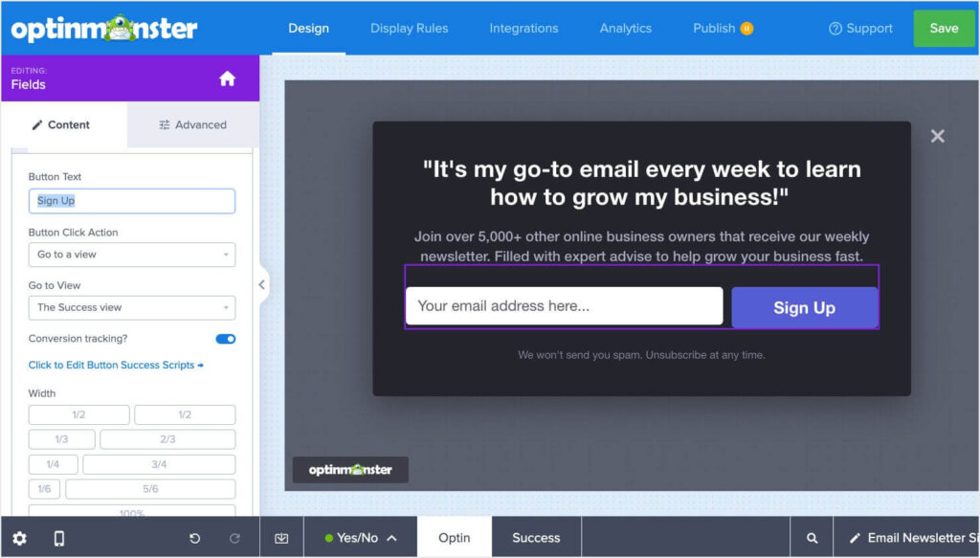Screen dimensions: 980x558
Task: Click Edit Button Success Scripts link
Action: pyautogui.click(x=116, y=365)
